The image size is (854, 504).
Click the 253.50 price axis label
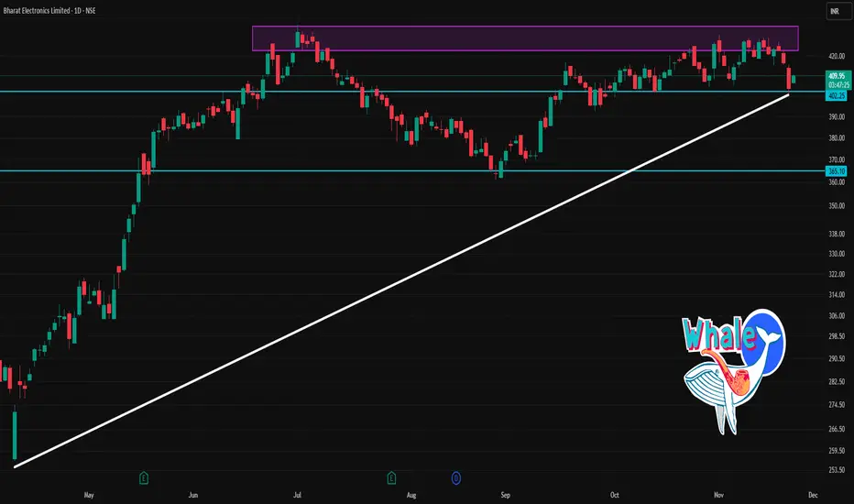(837, 470)
